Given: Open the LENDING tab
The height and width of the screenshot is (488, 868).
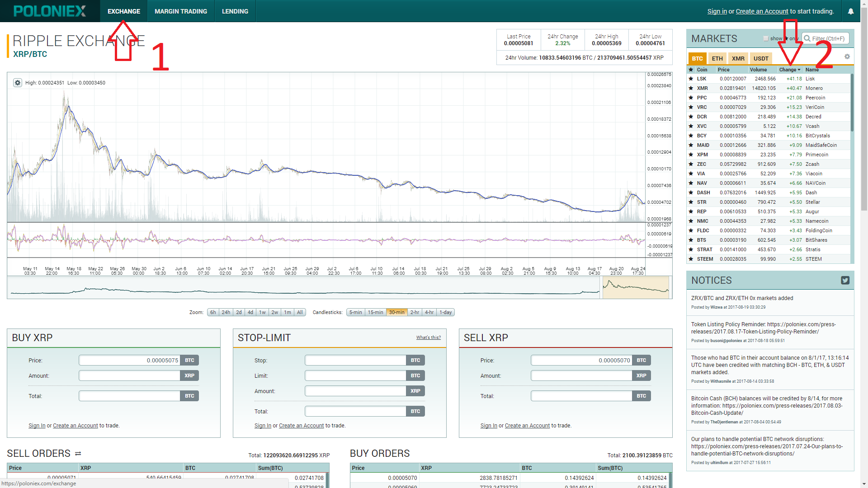Looking at the screenshot, I should pos(235,11).
